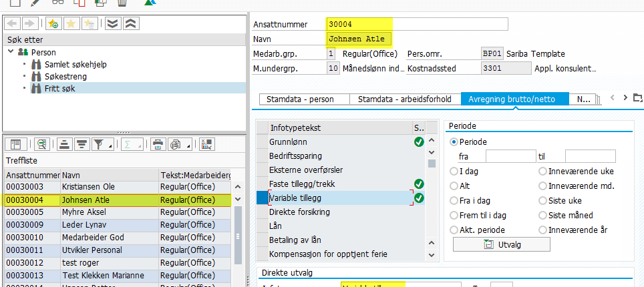Click the Copy icon in top toolbar
Screen dimensions: 644x287
pyautogui.click(x=79, y=3)
